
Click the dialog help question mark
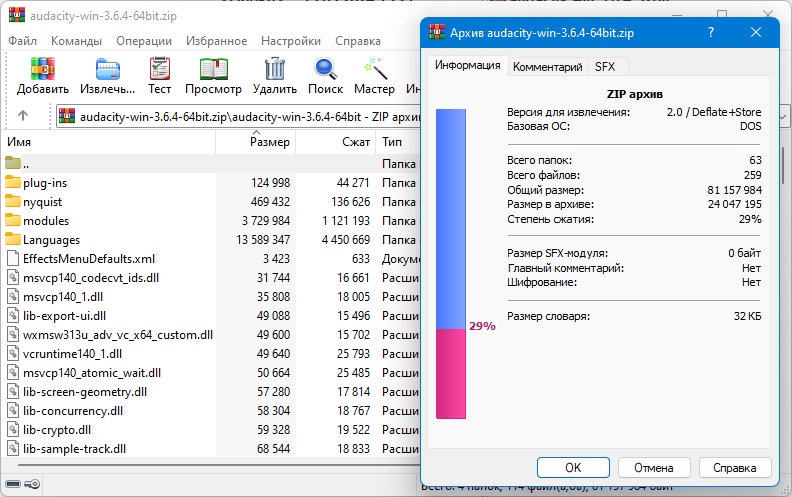click(711, 32)
